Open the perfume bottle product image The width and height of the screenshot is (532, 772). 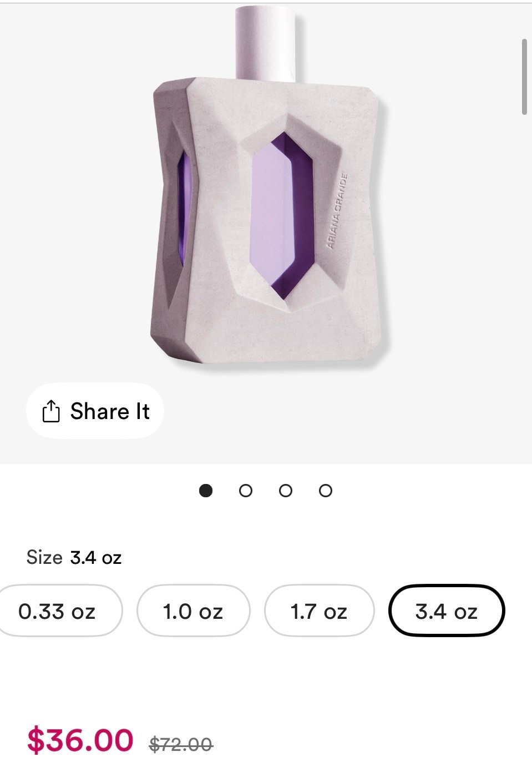pyautogui.click(x=270, y=189)
